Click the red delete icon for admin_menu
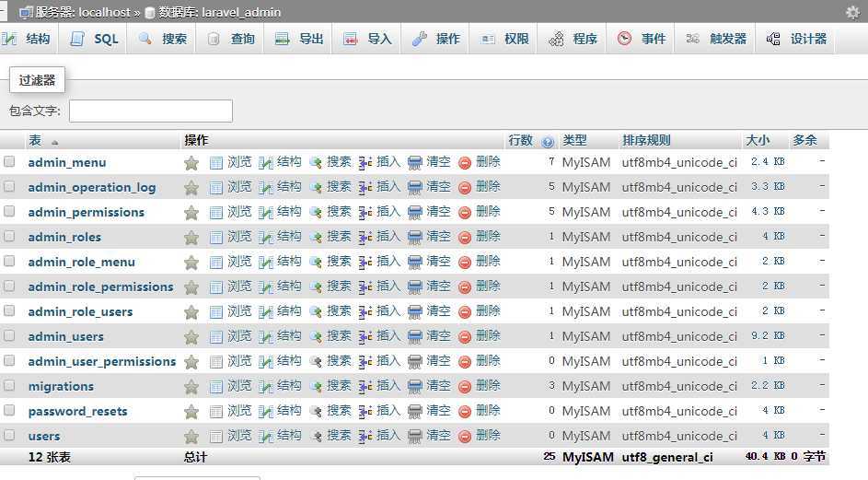The width and height of the screenshot is (868, 480). (x=465, y=163)
